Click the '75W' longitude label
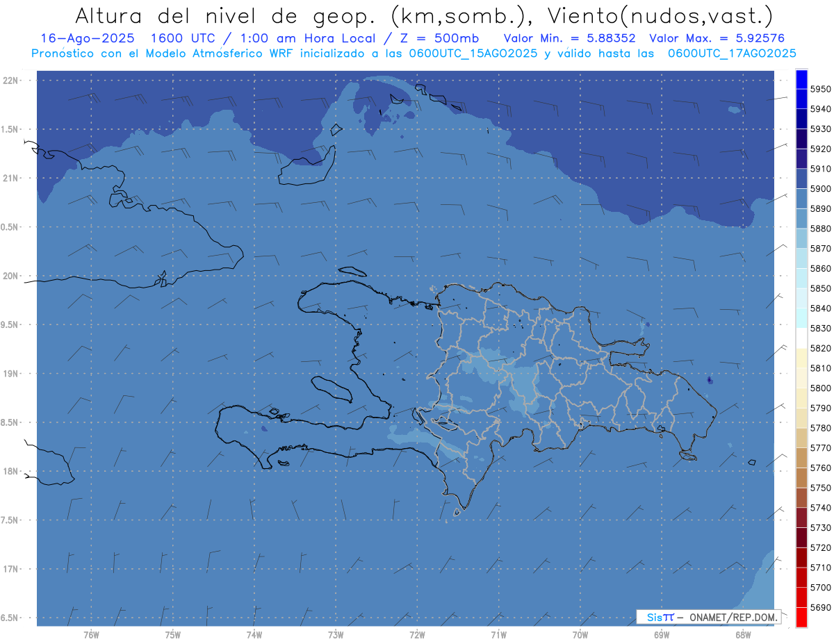The width and height of the screenshot is (834, 644). pos(172,635)
